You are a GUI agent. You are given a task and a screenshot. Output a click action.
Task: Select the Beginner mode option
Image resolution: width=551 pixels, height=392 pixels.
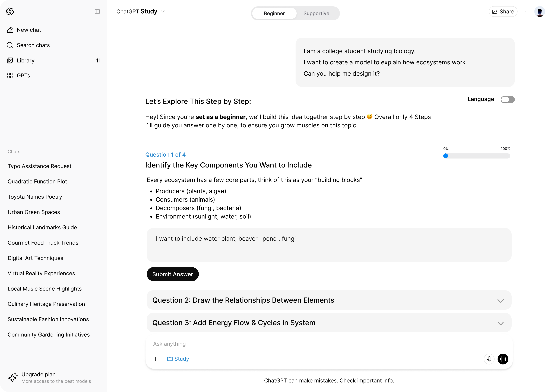click(274, 13)
